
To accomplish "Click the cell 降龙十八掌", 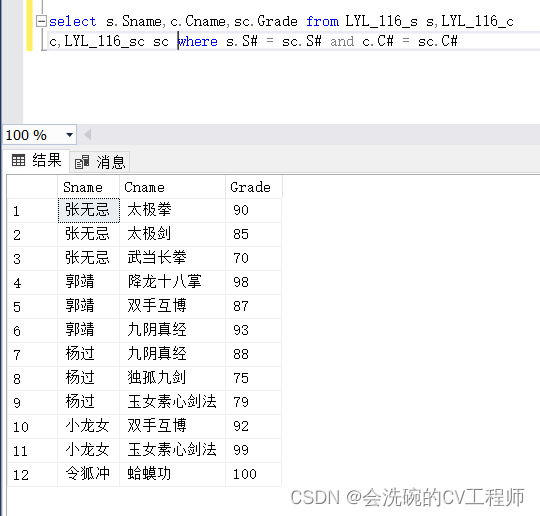I will (x=173, y=282).
